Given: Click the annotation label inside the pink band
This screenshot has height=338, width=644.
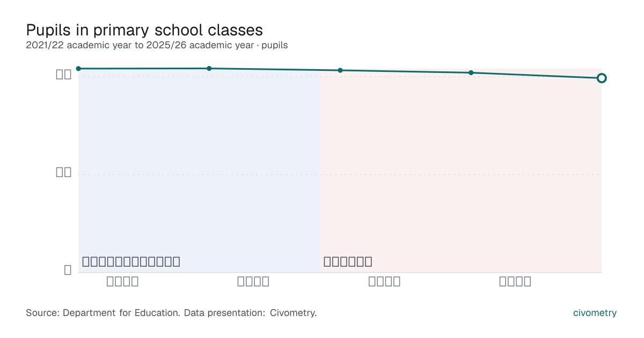Looking at the screenshot, I should coord(348,262).
